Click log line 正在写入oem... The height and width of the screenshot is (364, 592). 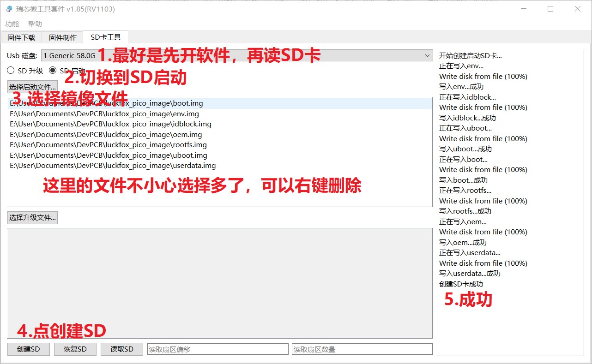click(463, 222)
